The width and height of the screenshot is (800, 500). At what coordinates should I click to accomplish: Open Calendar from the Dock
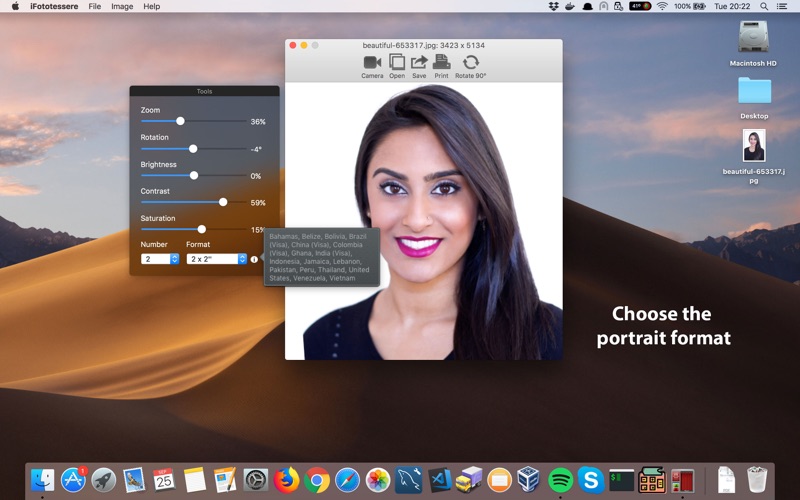click(164, 480)
